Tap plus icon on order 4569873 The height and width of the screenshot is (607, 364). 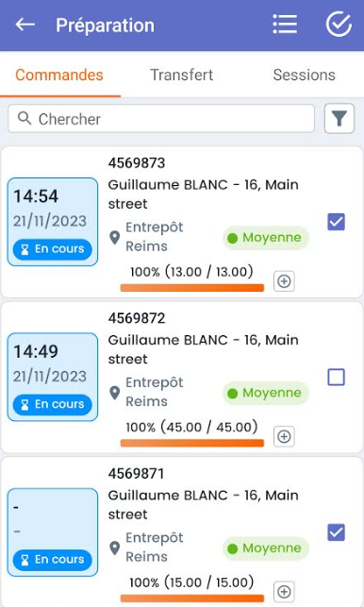coord(284,281)
